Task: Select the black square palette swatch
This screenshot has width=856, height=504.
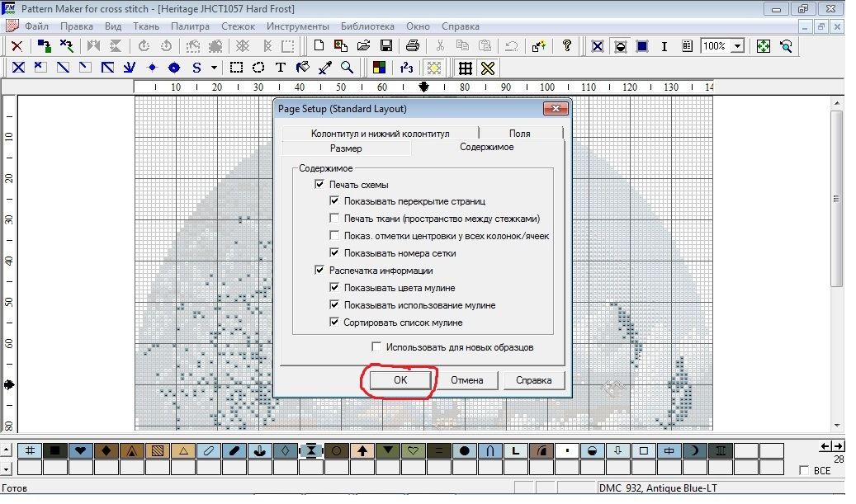Action: 54,450
